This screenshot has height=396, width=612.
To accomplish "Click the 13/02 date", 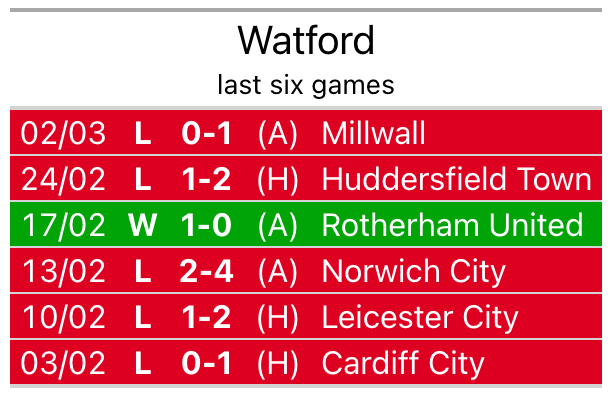I will [x=64, y=271].
